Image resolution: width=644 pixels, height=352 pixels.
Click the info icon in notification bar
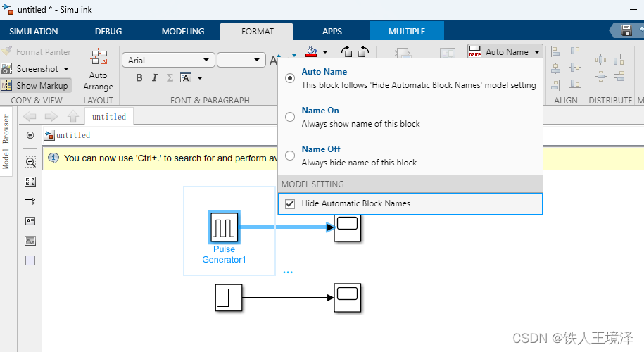click(53, 158)
